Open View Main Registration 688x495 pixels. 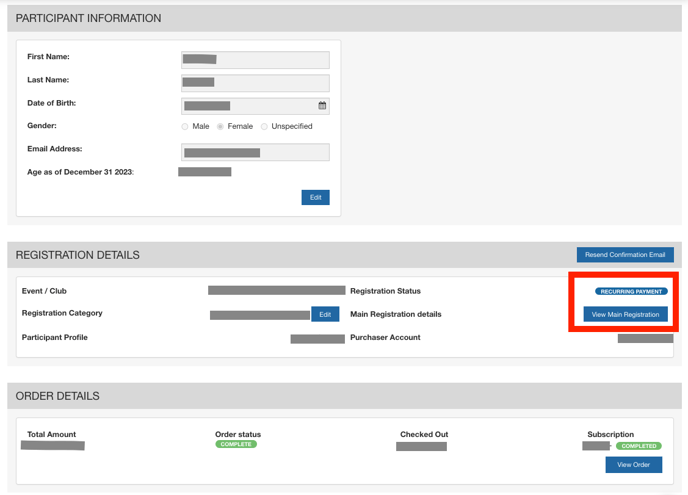(625, 314)
